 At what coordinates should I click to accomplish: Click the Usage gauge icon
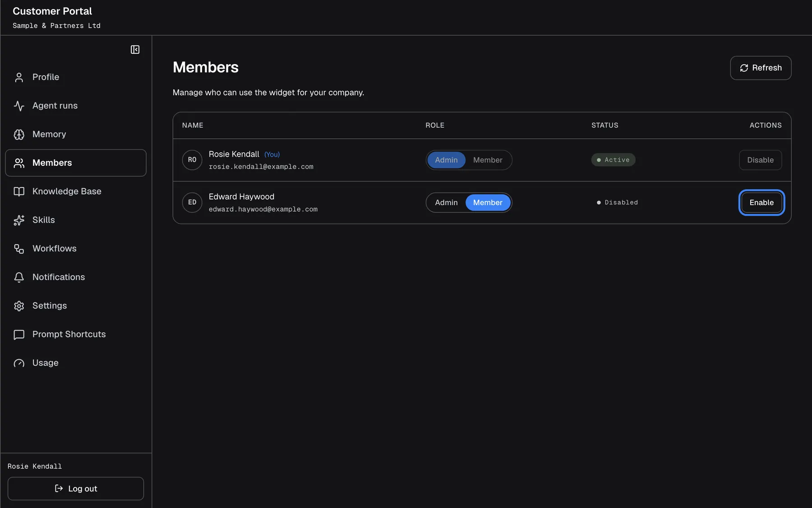(x=19, y=363)
